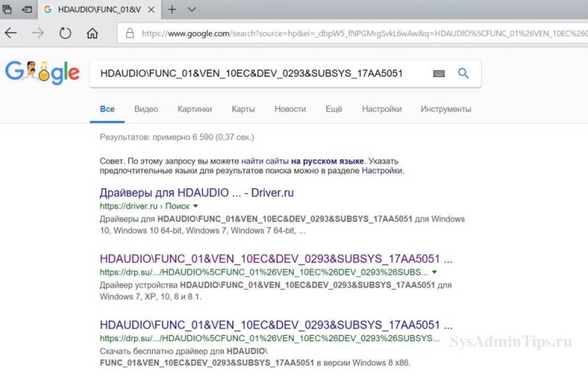588x383 pixels.
Task: Click the browser back arrow
Action: pos(11,33)
